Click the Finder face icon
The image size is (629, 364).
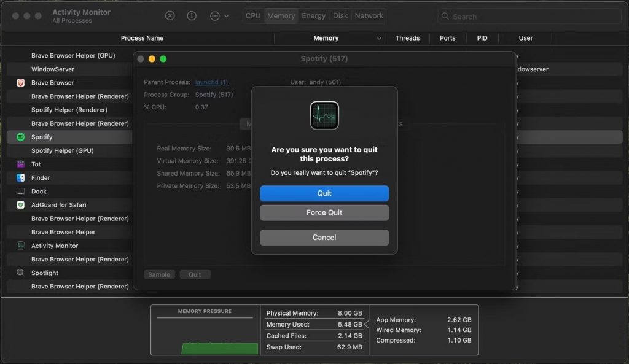20,177
